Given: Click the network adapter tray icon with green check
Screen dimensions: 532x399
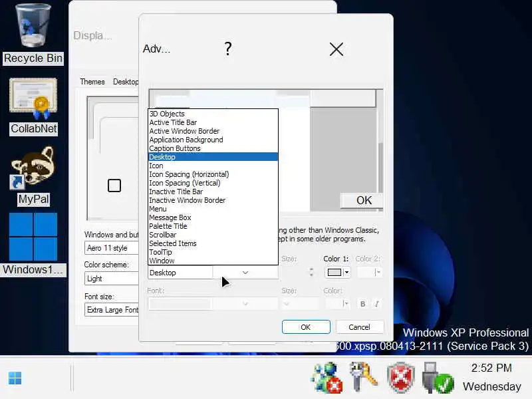Looking at the screenshot, I should click(438, 378).
